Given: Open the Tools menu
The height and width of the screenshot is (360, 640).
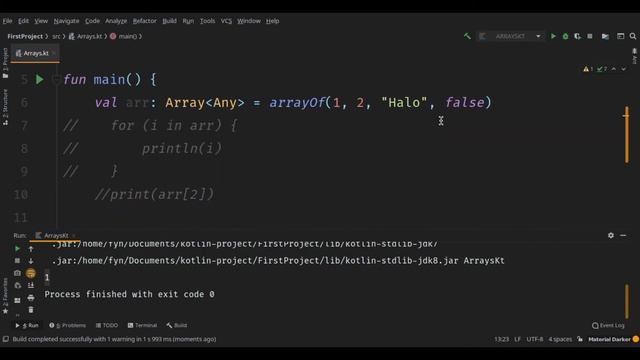Looking at the screenshot, I should pos(207,21).
